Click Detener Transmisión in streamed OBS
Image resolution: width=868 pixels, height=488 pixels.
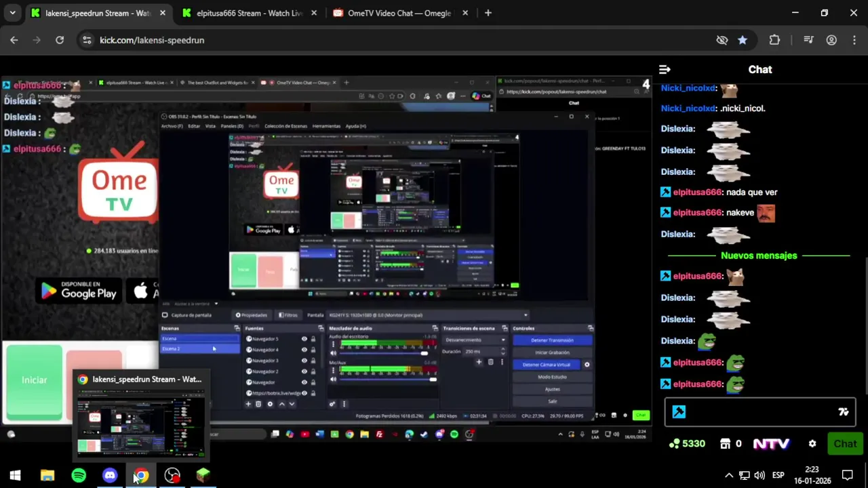click(x=552, y=340)
